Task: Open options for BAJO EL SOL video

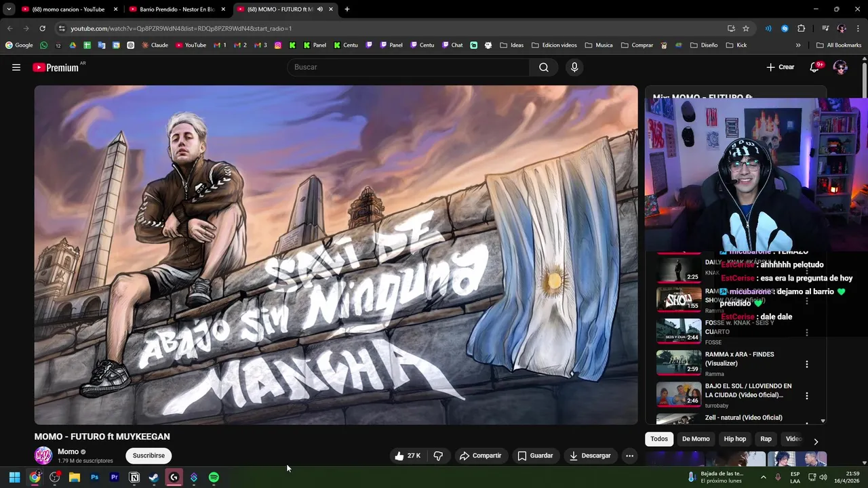Action: click(806, 396)
